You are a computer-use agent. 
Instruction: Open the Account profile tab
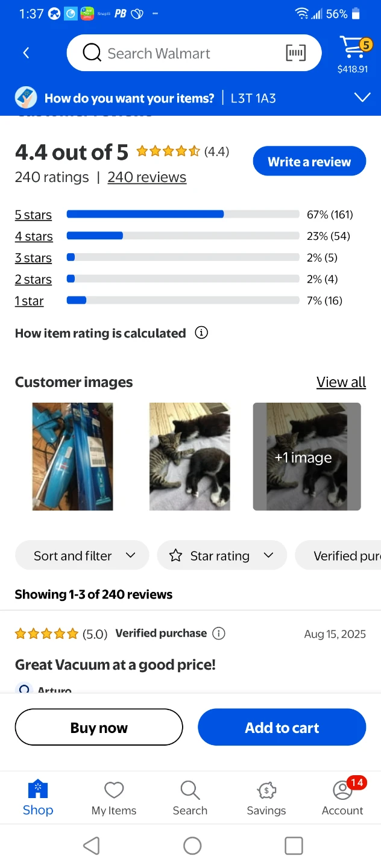[x=342, y=797]
